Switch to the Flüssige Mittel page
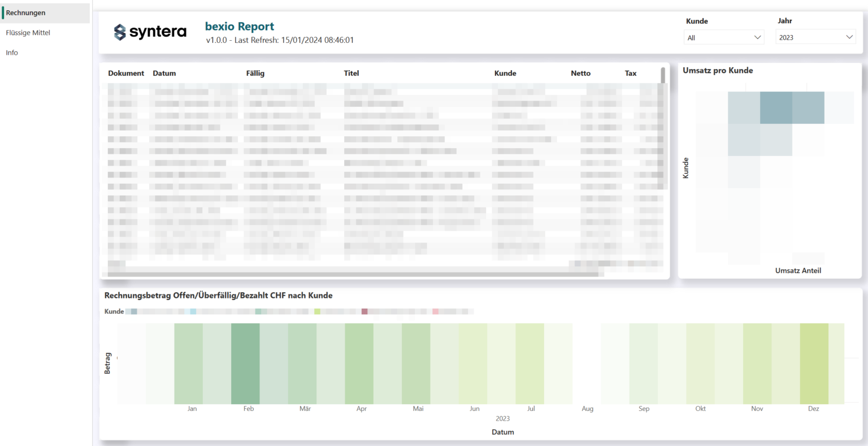 (28, 32)
